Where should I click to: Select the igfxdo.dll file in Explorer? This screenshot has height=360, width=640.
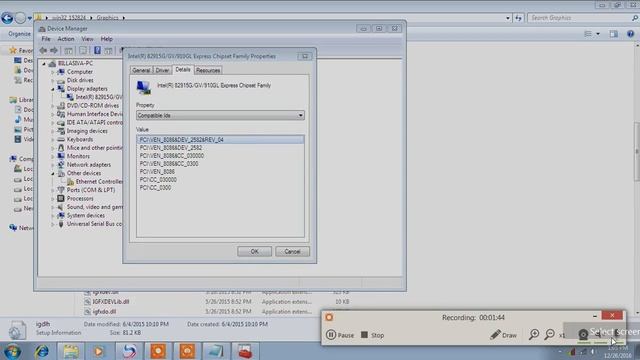pyautogui.click(x=104, y=311)
